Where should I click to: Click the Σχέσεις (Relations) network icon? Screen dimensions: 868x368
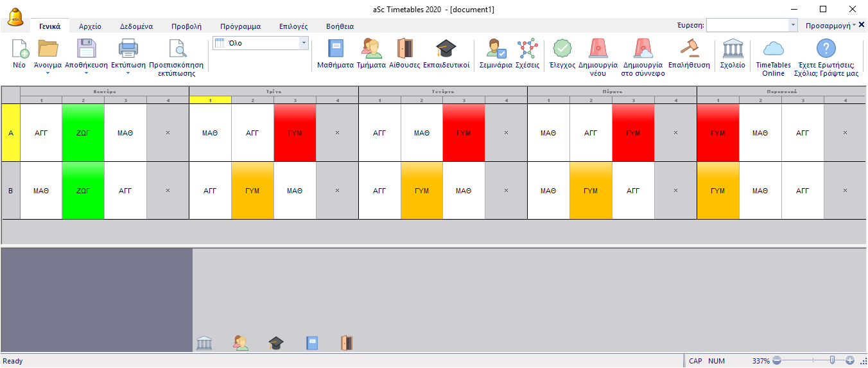tap(527, 49)
